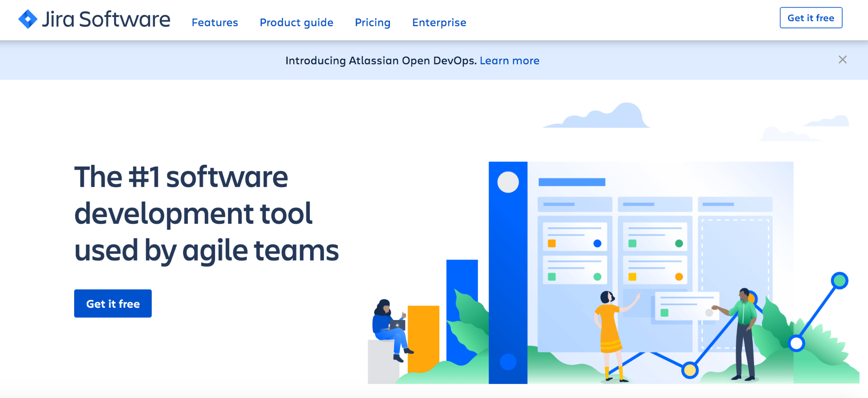Click the solid blue Get it free button
The width and height of the screenshot is (868, 398).
point(113,303)
